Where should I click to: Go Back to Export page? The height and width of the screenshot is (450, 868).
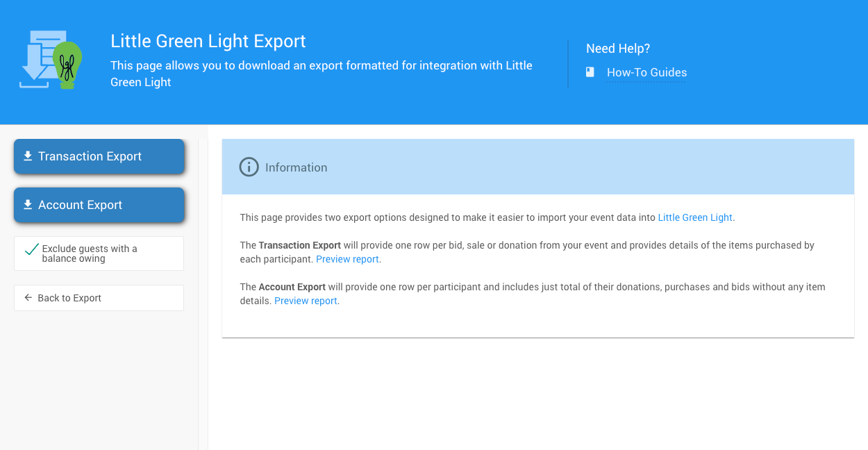tap(99, 298)
